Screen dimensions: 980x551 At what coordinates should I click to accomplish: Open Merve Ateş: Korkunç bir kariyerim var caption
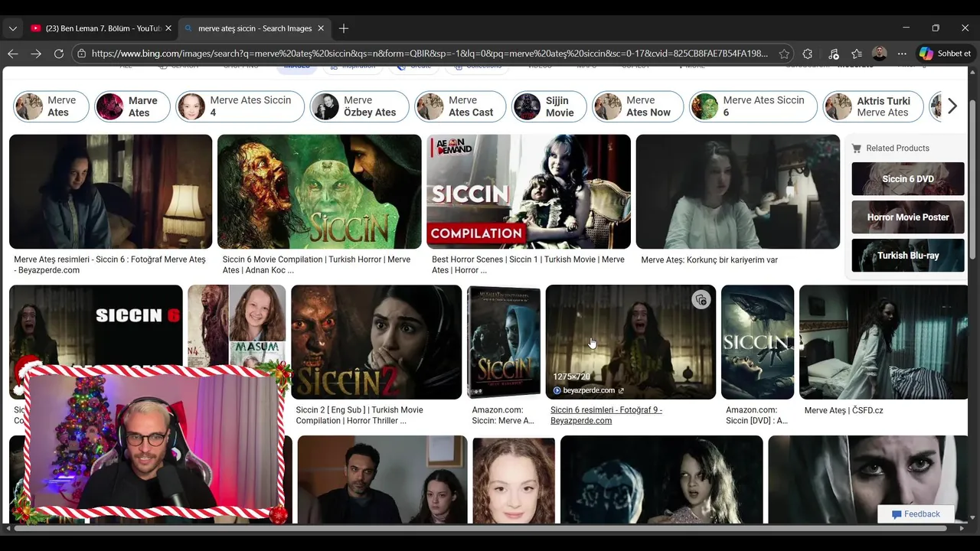(x=709, y=260)
